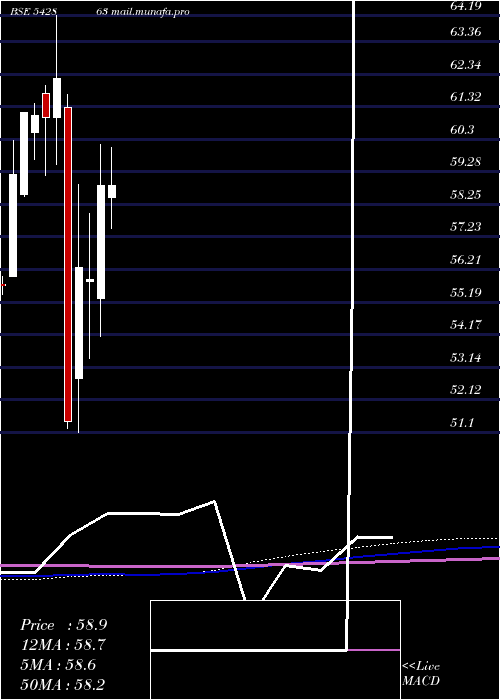Click the 58.25 price axis label
The width and height of the screenshot is (500, 700).
pos(467,195)
